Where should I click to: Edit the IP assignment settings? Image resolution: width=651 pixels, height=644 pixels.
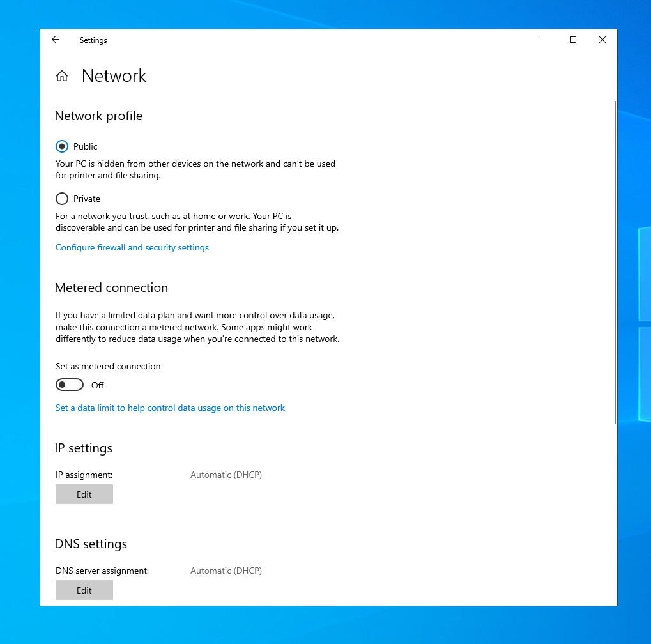(84, 494)
